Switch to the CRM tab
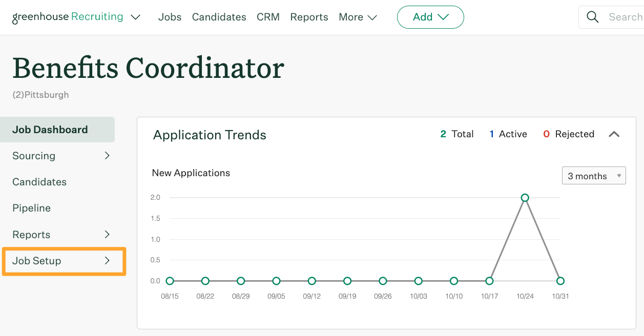 pyautogui.click(x=268, y=17)
